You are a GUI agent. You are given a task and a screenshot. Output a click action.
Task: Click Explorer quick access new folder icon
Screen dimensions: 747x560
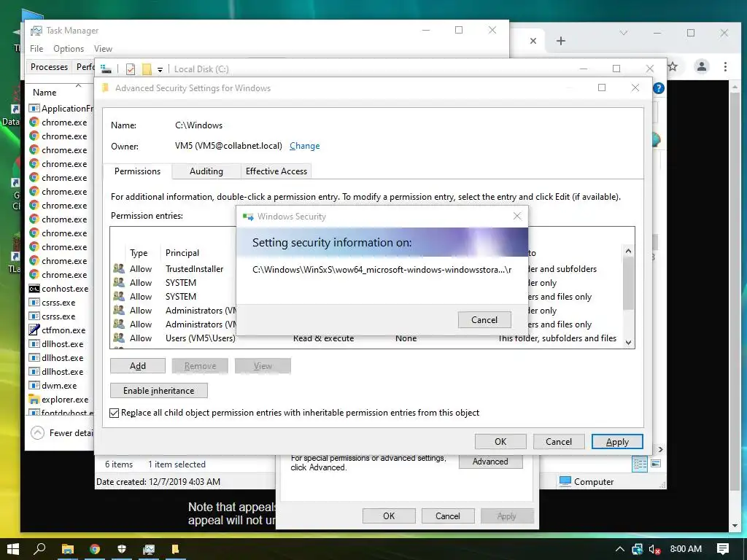(x=147, y=69)
